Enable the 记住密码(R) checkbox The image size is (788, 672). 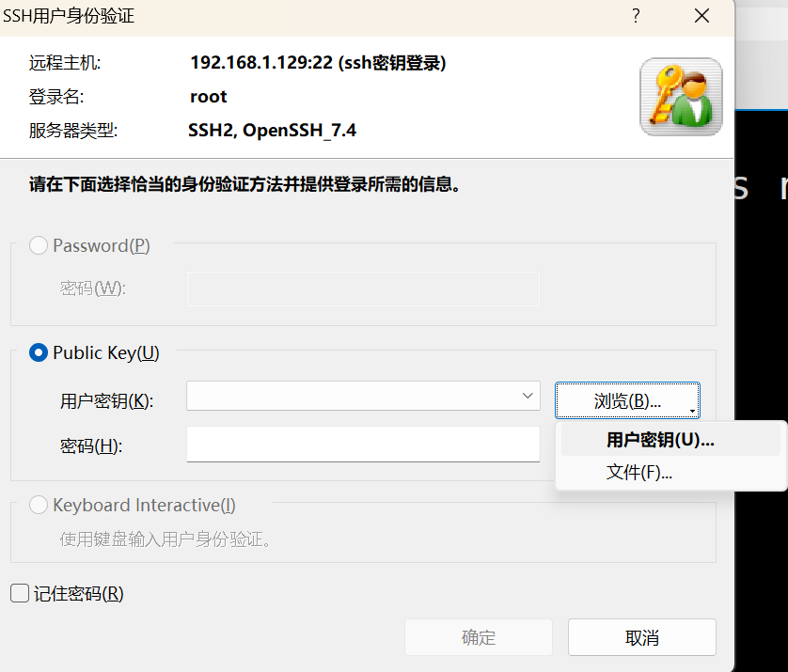click(x=19, y=593)
